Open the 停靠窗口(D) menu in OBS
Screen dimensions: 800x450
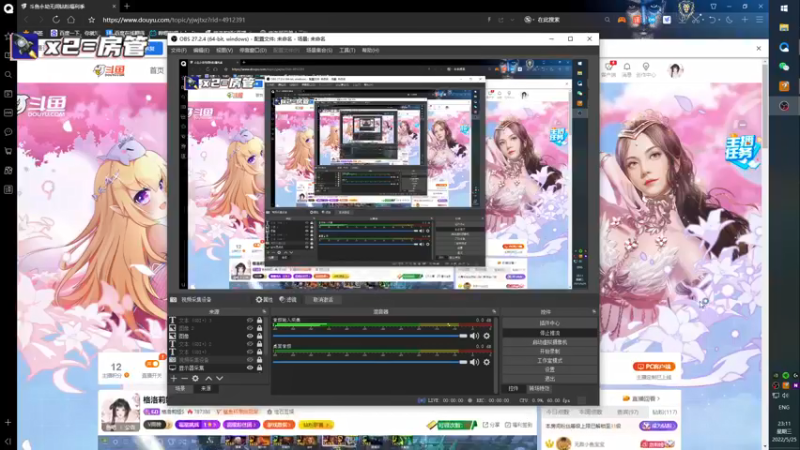tap(253, 51)
